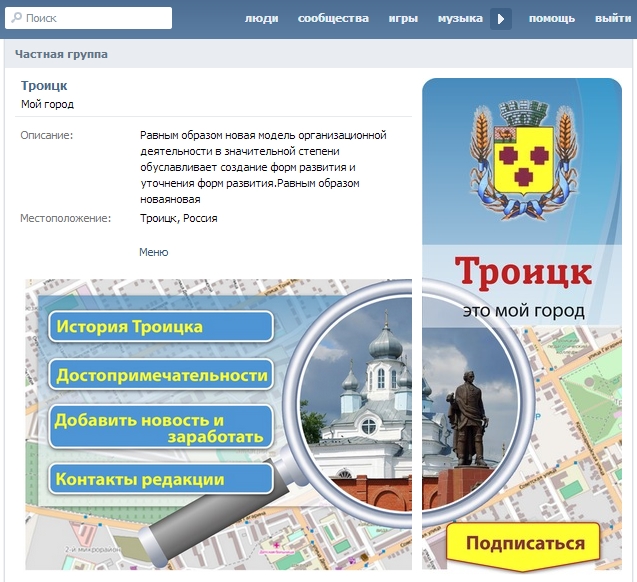This screenshot has width=637, height=582.
Task: Click the это мой город caption
Action: click(x=524, y=311)
